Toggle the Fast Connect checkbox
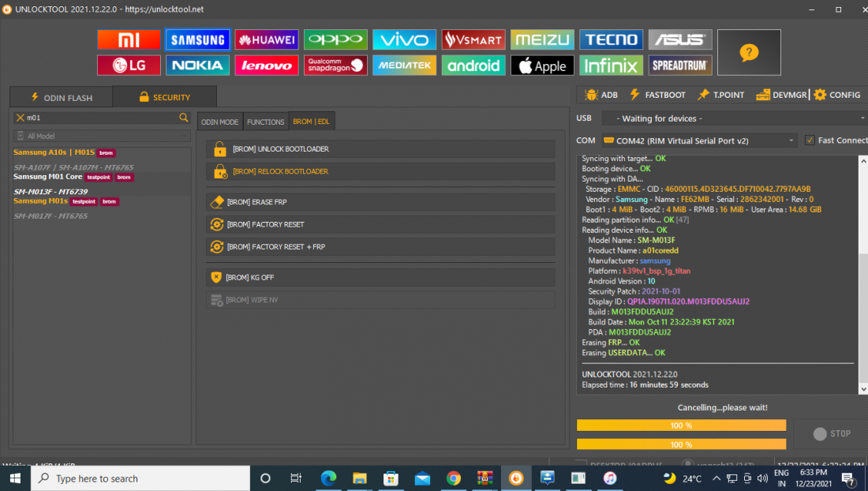Viewport: 868px width, 491px height. (x=810, y=140)
